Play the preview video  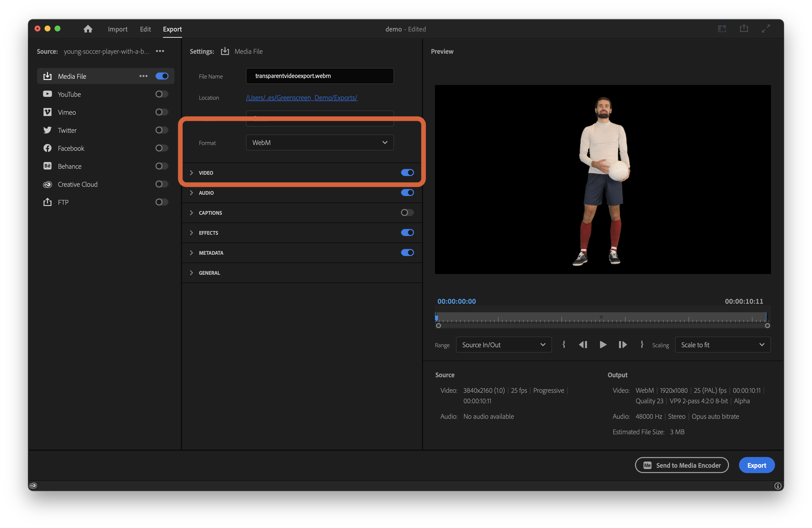tap(603, 344)
